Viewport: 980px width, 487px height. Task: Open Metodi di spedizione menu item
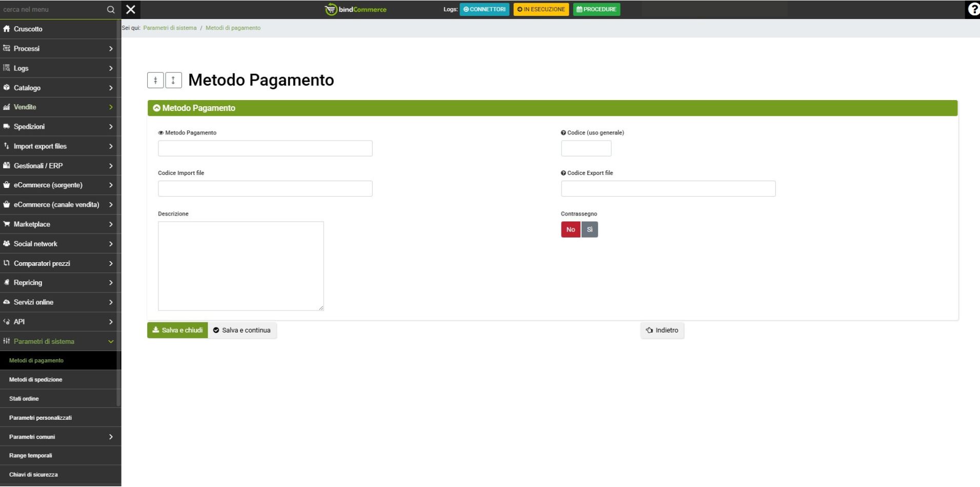click(x=36, y=380)
